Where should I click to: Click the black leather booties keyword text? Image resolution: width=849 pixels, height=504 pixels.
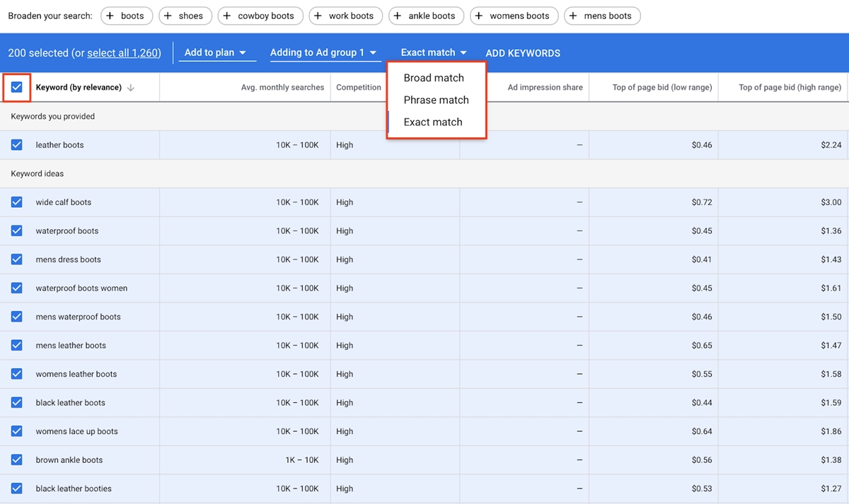pyautogui.click(x=74, y=488)
